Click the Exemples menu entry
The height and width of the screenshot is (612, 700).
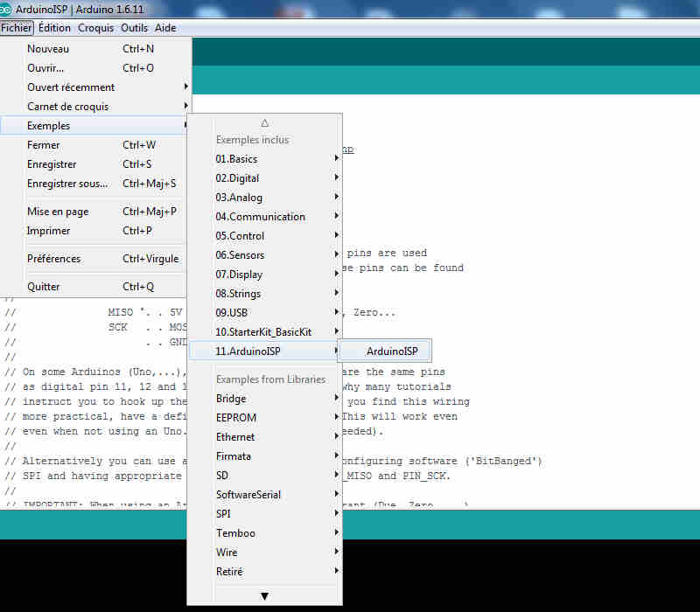(x=94, y=126)
